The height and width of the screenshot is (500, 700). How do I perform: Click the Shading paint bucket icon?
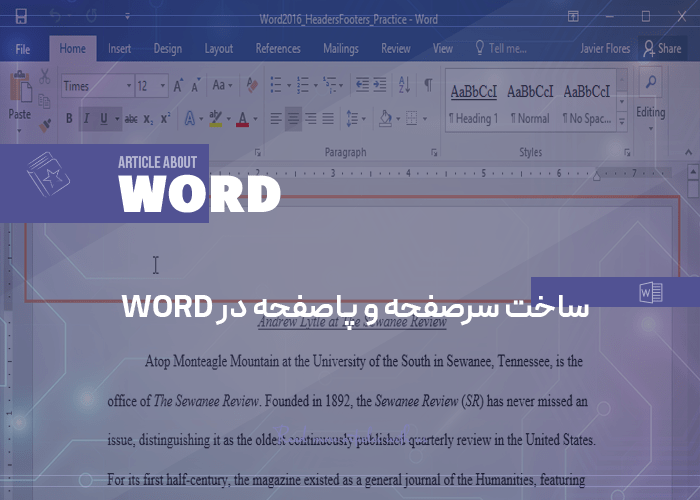[385, 119]
